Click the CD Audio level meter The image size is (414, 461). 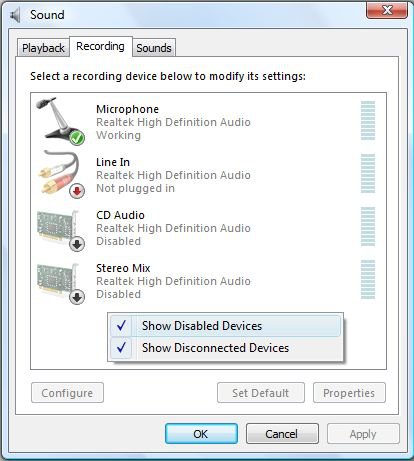[368, 226]
